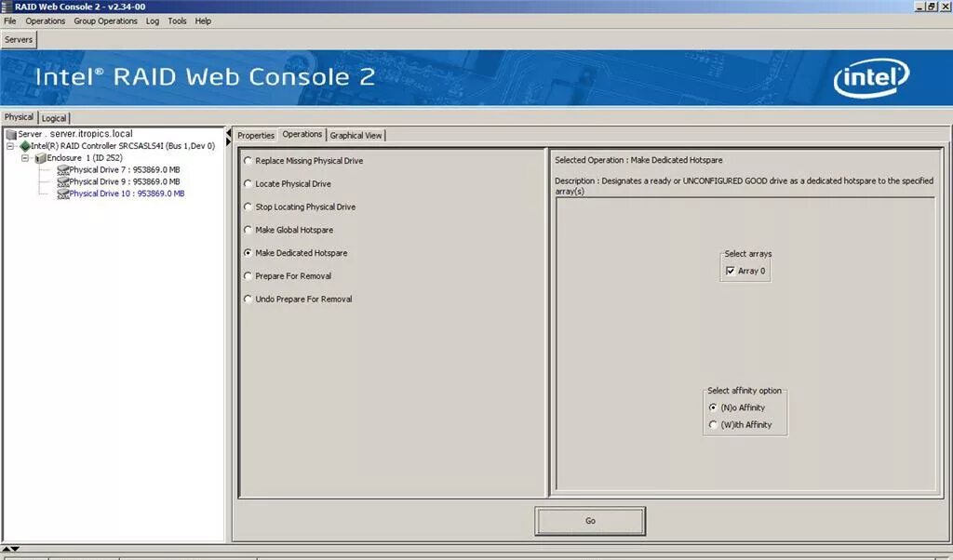953x560 pixels.
Task: Select Intel(R) RAID Controller SRCSASLS4I row
Action: [x=117, y=146]
